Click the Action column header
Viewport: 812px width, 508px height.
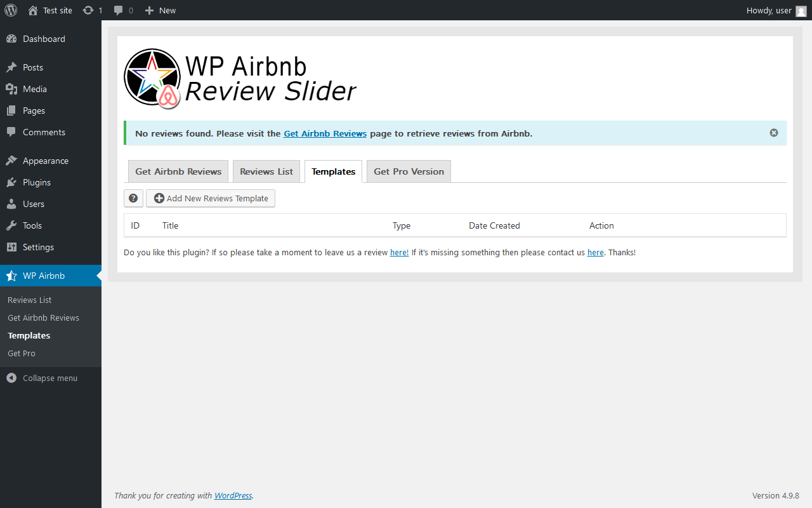pyautogui.click(x=601, y=225)
